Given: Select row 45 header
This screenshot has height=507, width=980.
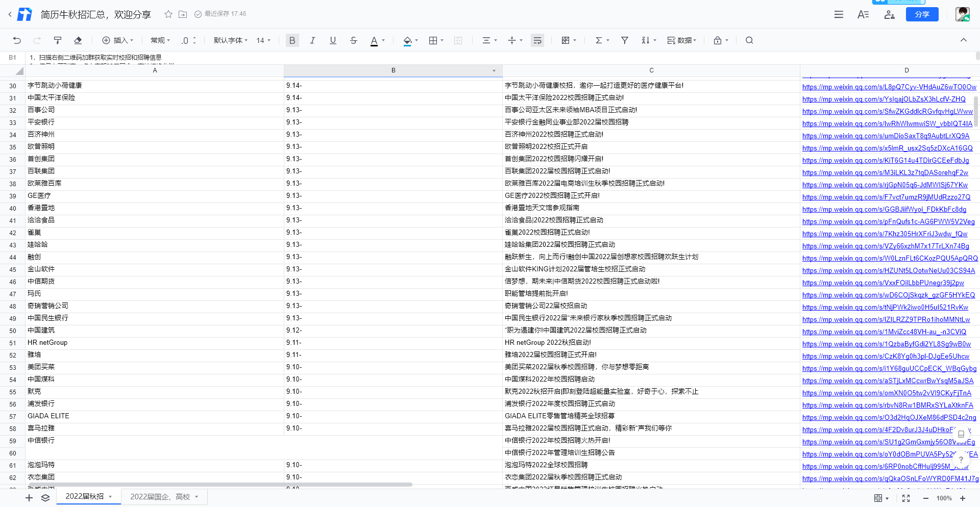Looking at the screenshot, I should [13, 269].
